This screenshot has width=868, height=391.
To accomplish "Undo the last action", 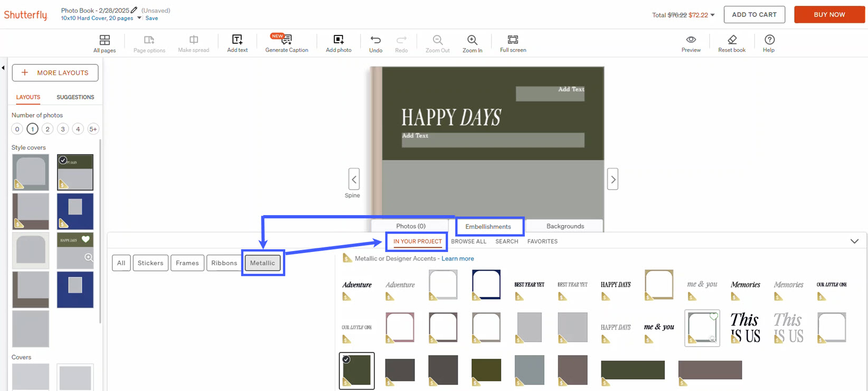I will coord(375,40).
